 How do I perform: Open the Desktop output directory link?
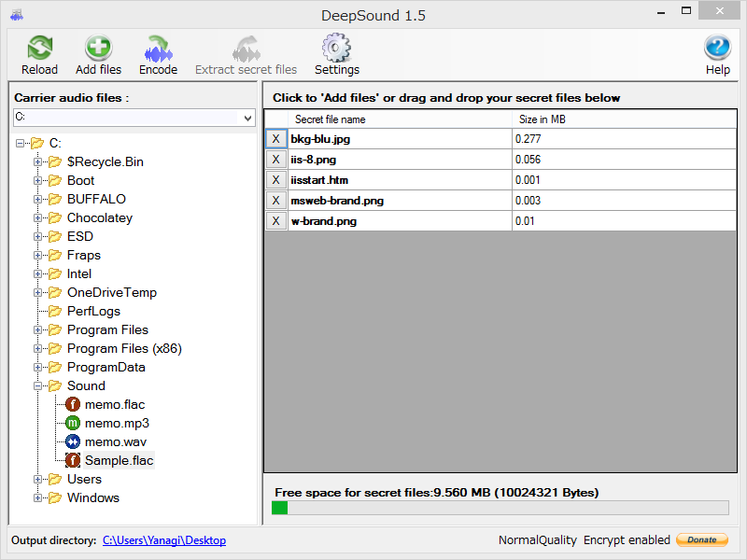[x=164, y=539]
